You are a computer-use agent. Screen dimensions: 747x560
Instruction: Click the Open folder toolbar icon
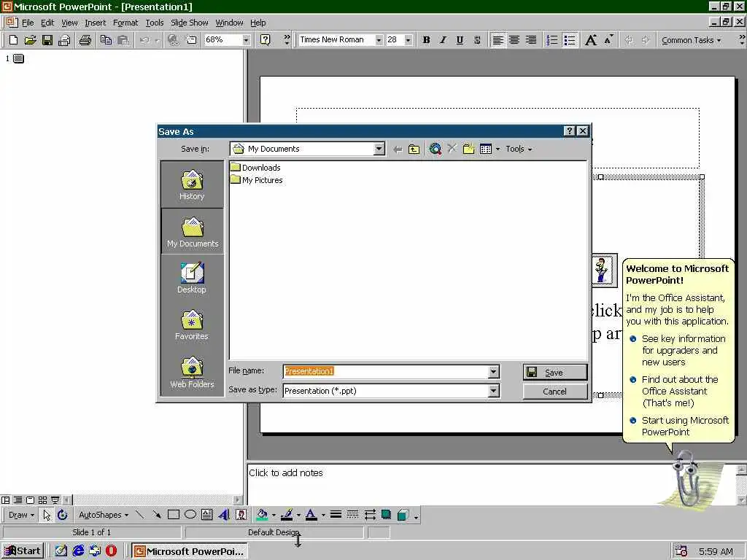(x=30, y=40)
